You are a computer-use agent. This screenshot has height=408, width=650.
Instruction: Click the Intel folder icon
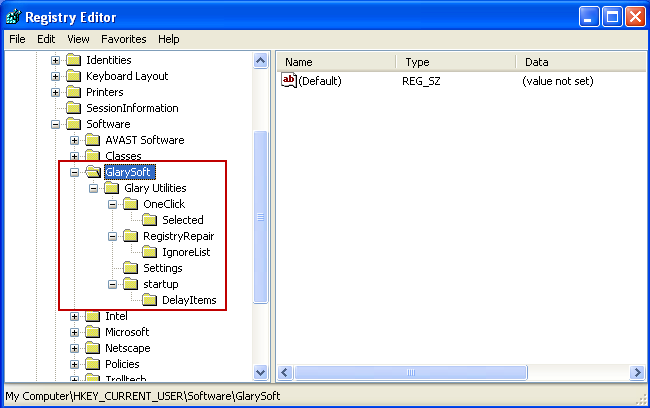(x=93, y=316)
